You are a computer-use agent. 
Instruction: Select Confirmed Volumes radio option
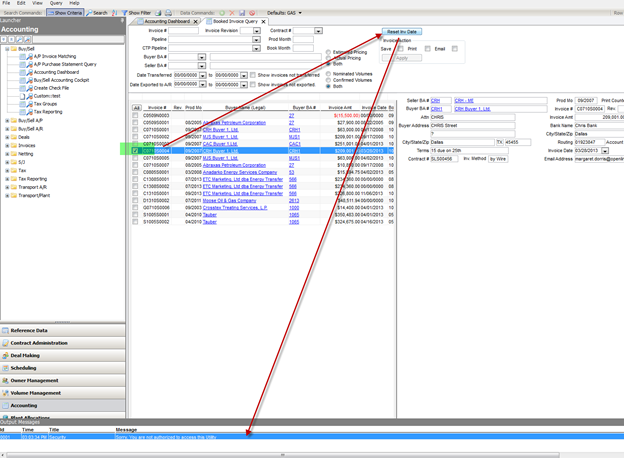click(329, 80)
